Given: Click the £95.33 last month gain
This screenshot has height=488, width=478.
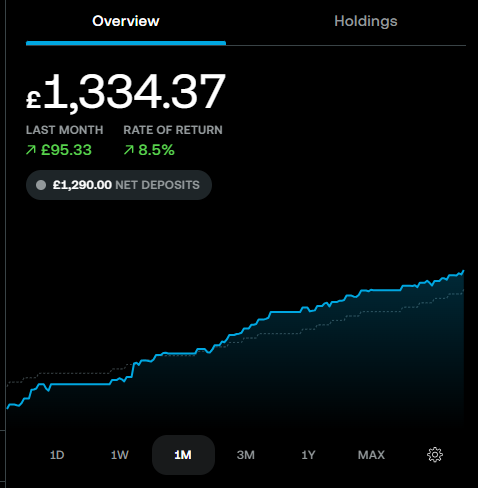Looking at the screenshot, I should click(x=66, y=150).
